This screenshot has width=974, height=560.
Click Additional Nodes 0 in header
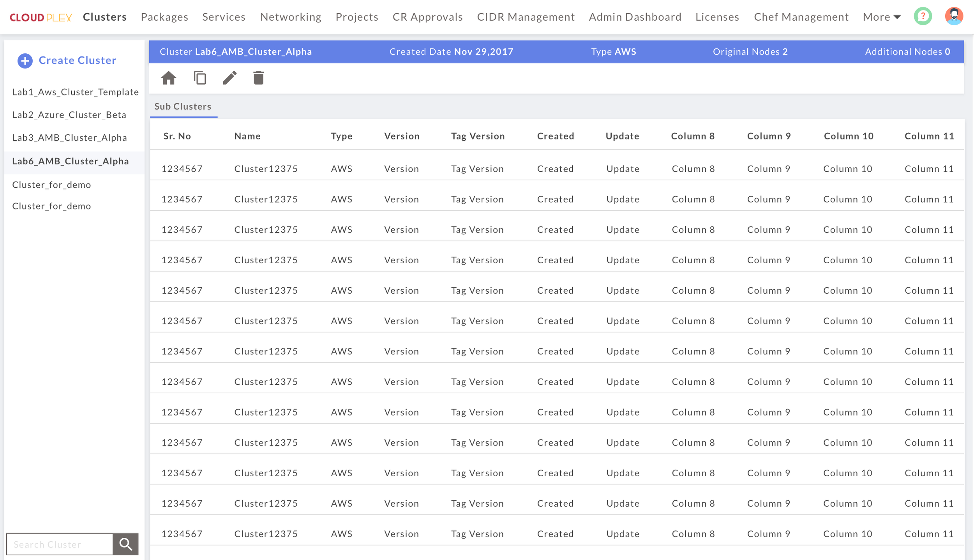907,52
